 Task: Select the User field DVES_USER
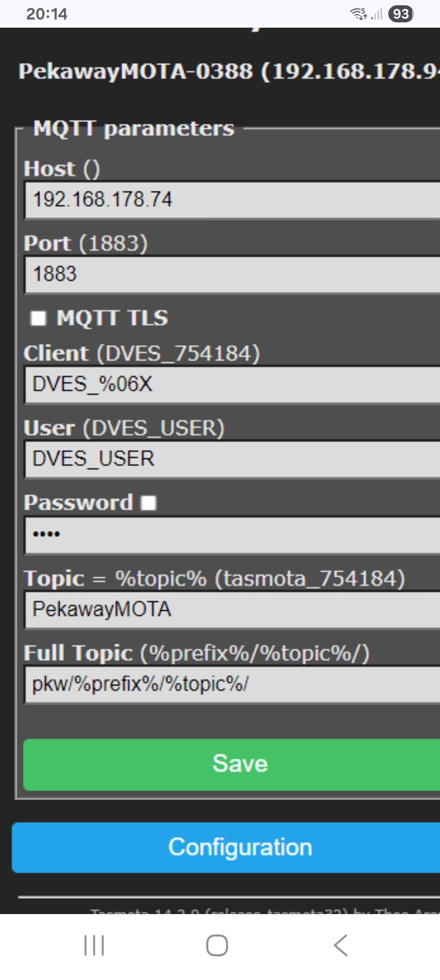(232, 459)
